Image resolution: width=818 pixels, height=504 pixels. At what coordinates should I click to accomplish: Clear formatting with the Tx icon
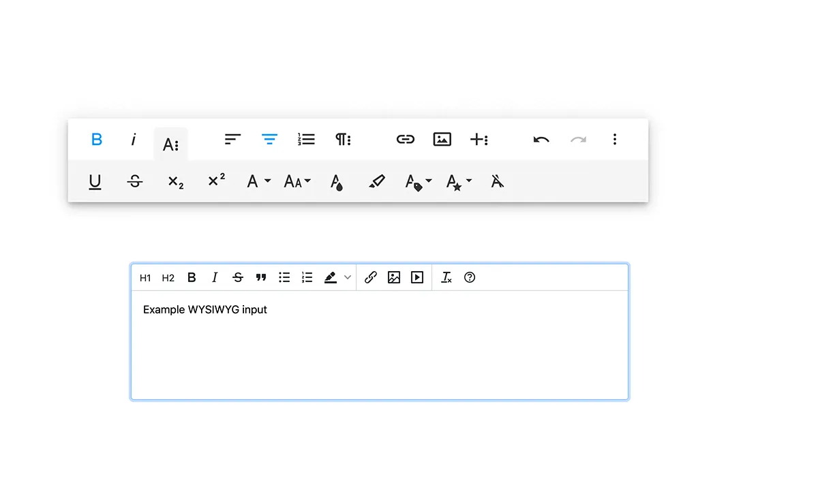click(x=446, y=277)
